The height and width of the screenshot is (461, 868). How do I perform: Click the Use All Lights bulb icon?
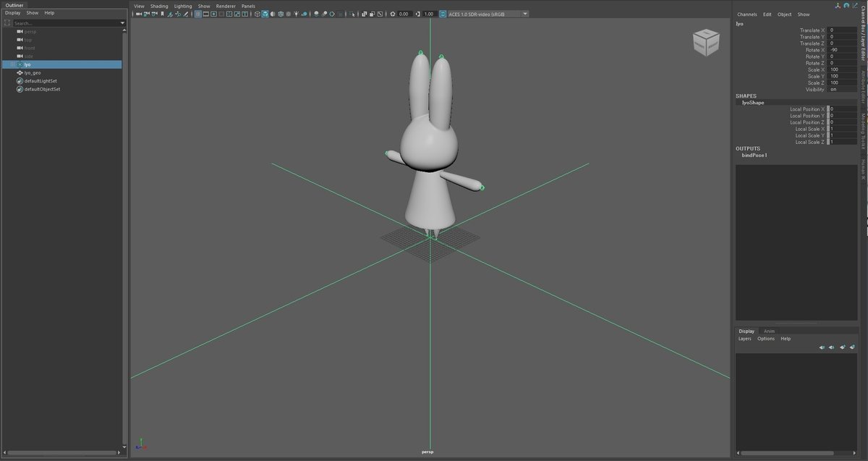tap(297, 14)
